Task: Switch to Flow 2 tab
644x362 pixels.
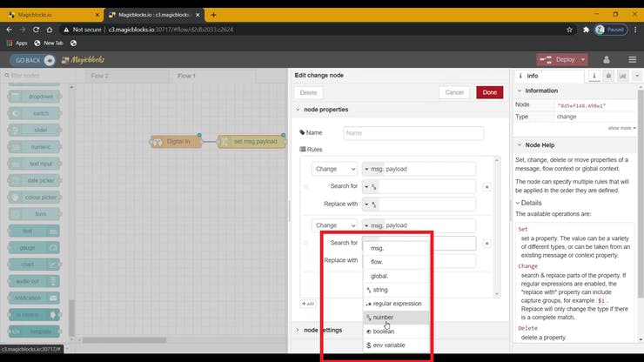Action: pyautogui.click(x=127, y=76)
